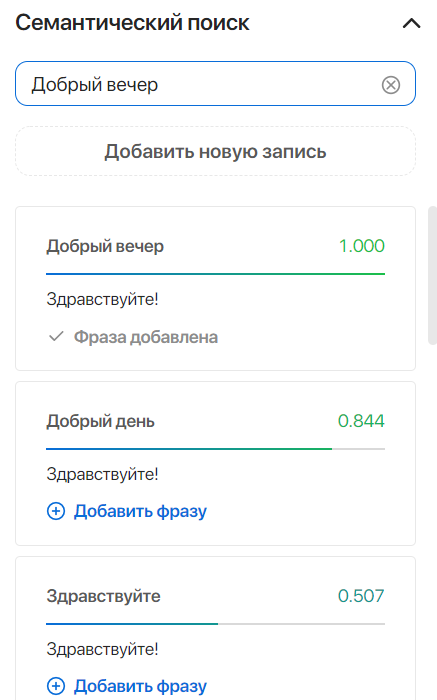Viewport: 437px width, 700px height.
Task: Clear the search field with the X icon
Action: click(x=391, y=84)
